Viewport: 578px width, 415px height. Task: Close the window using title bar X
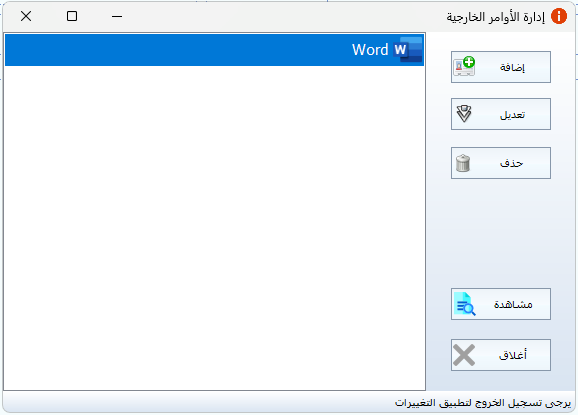click(26, 16)
